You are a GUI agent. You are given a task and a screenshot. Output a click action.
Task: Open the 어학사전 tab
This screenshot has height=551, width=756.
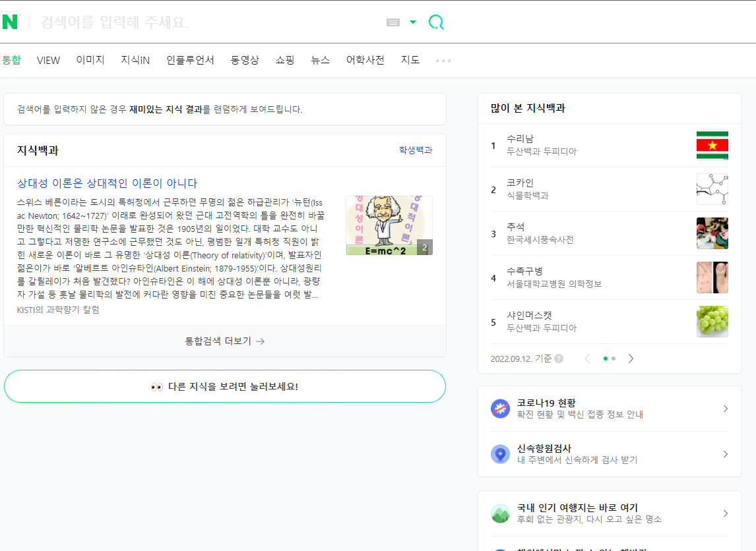(365, 60)
